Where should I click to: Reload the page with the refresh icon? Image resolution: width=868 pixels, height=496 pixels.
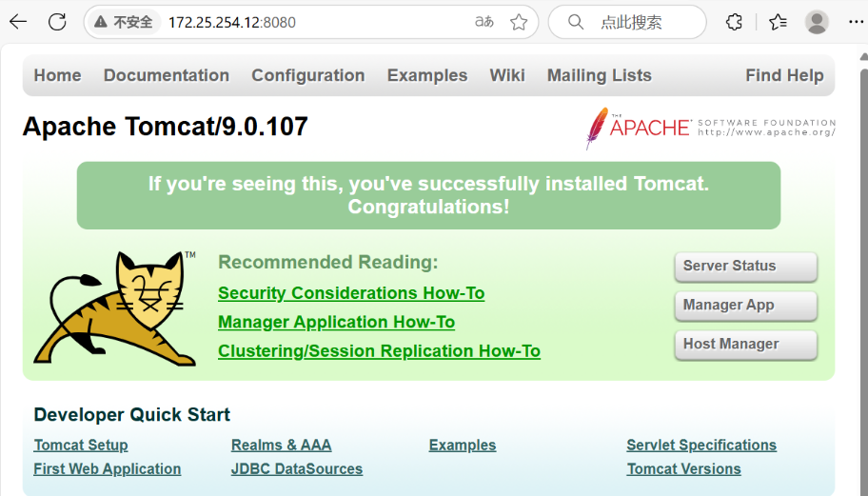tap(57, 22)
